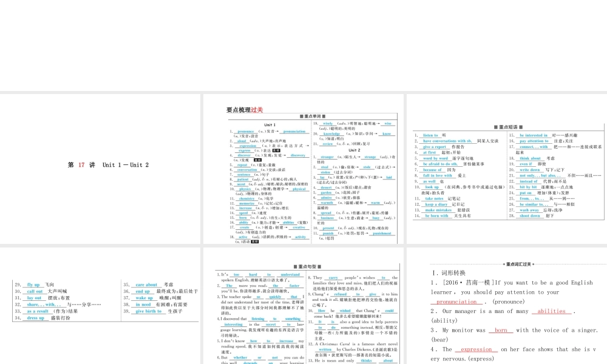Click the red answer 'expression' in exercise 4
This screenshot has width=607, height=364.
(476, 349)
